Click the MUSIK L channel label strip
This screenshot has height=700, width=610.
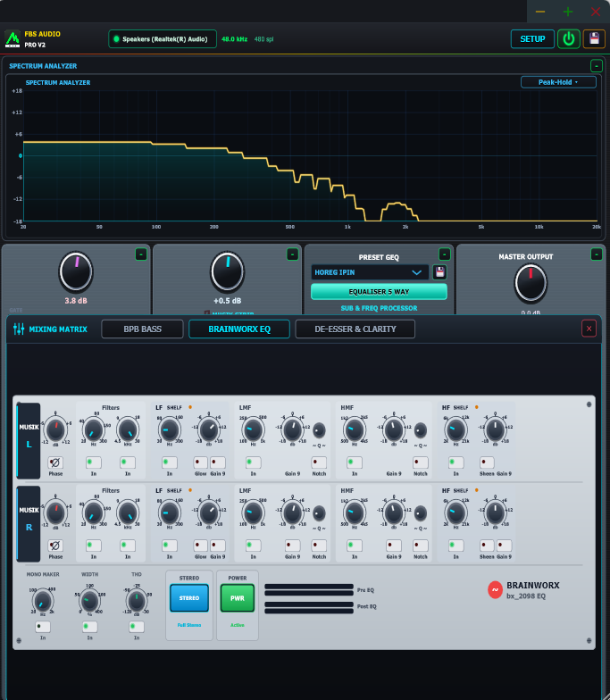pos(29,440)
